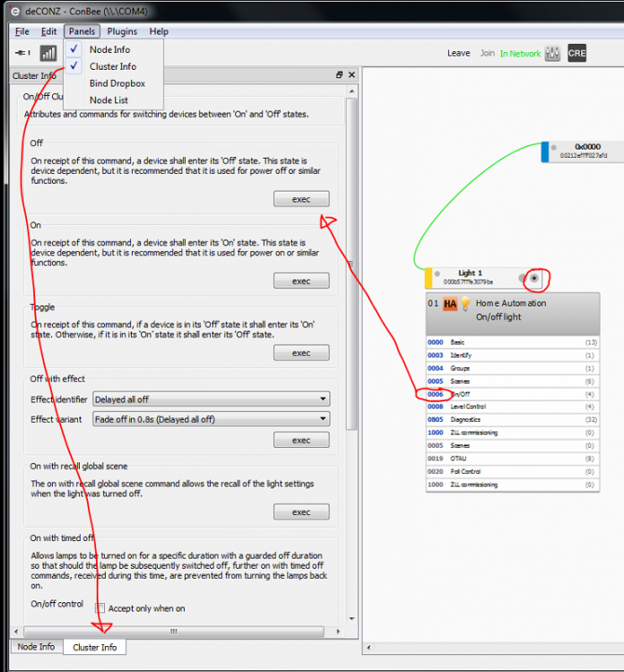This screenshot has height=672, width=624.
Task: Close the Cluster Info panel
Action: pos(351,76)
